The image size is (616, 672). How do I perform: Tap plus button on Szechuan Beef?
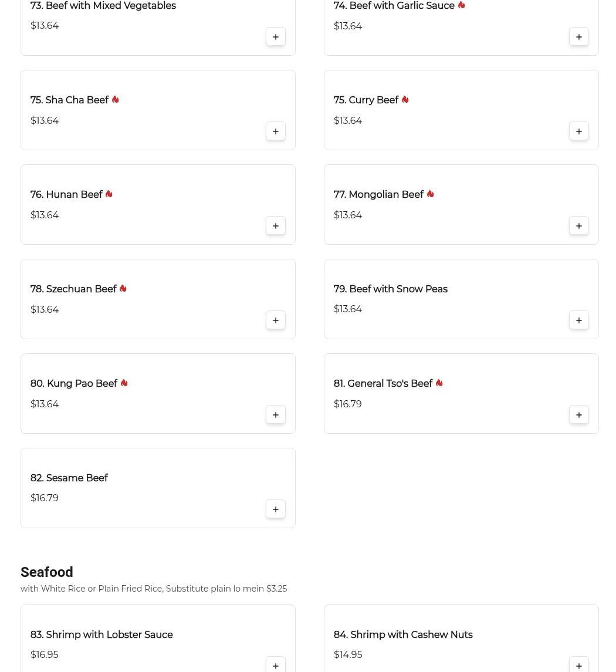click(276, 320)
